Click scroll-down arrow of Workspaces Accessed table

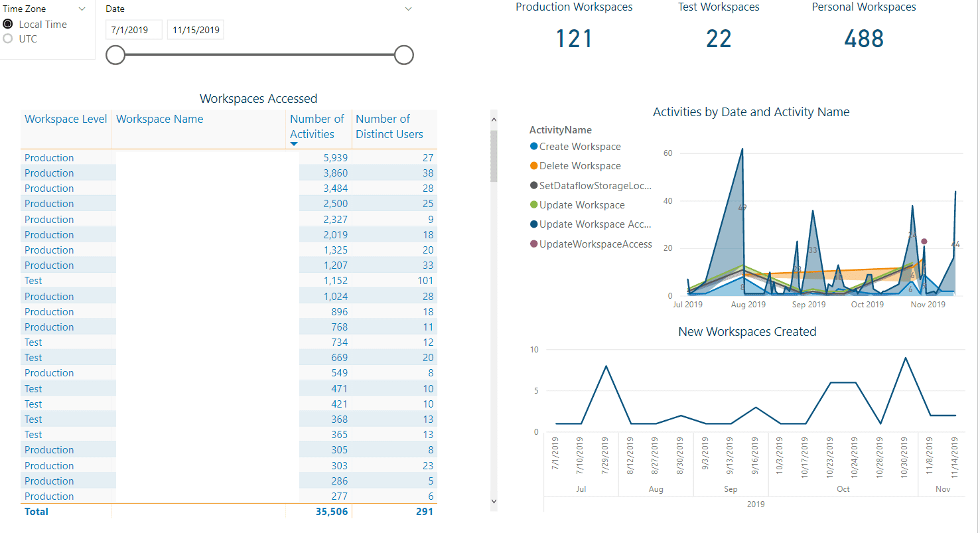[493, 501]
